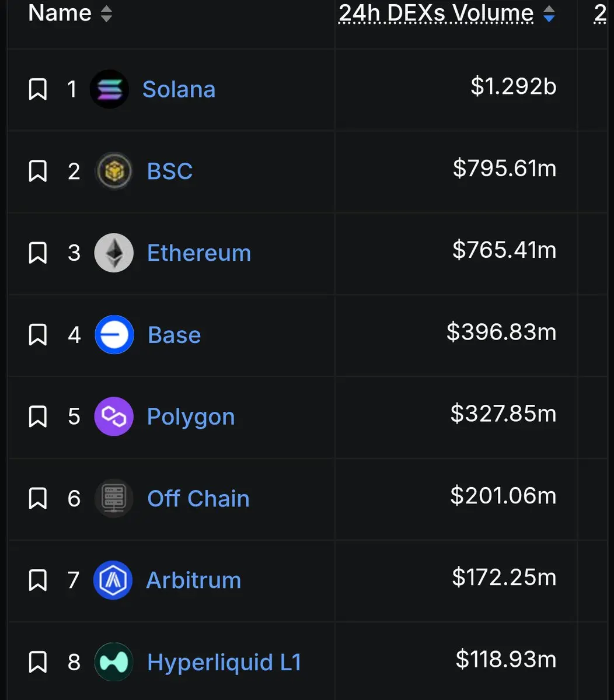Click BSC volume value $795.61m
The image size is (614, 700).
point(504,169)
